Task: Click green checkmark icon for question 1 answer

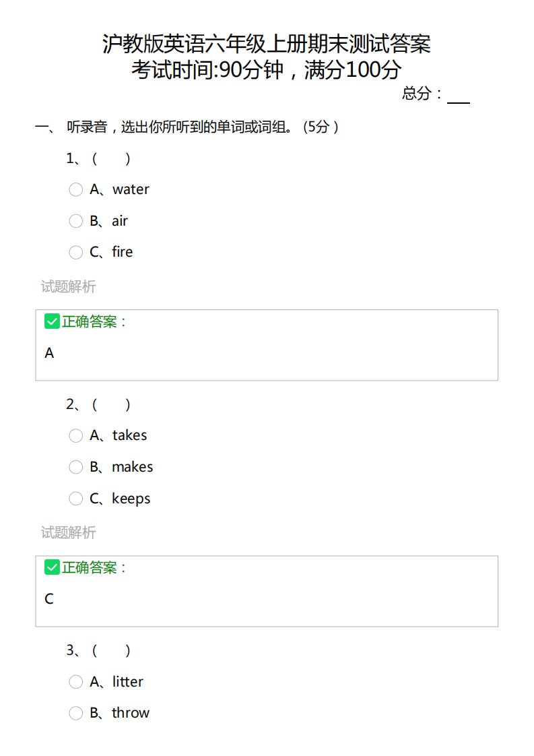Action: pos(52,321)
